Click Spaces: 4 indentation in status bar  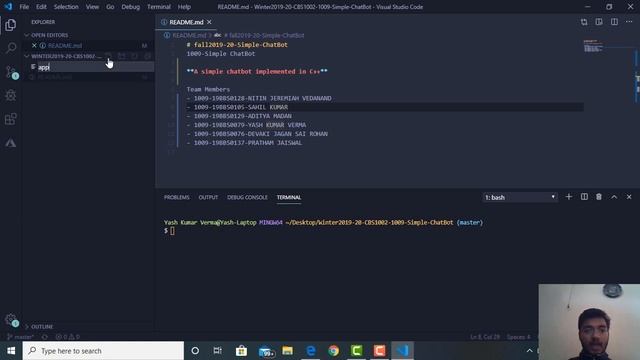[518, 337]
